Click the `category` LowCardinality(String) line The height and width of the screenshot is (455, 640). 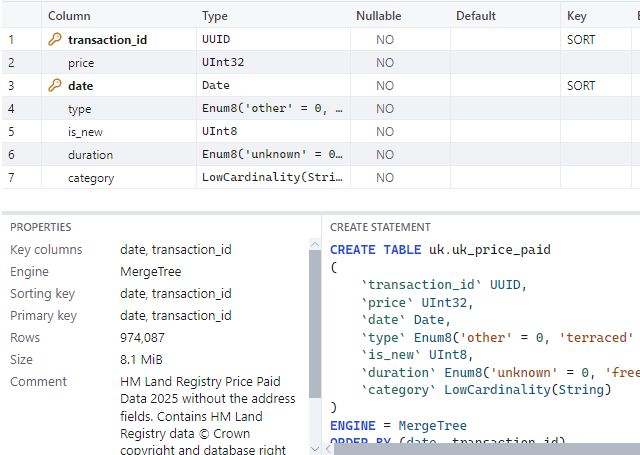pyautogui.click(x=486, y=390)
